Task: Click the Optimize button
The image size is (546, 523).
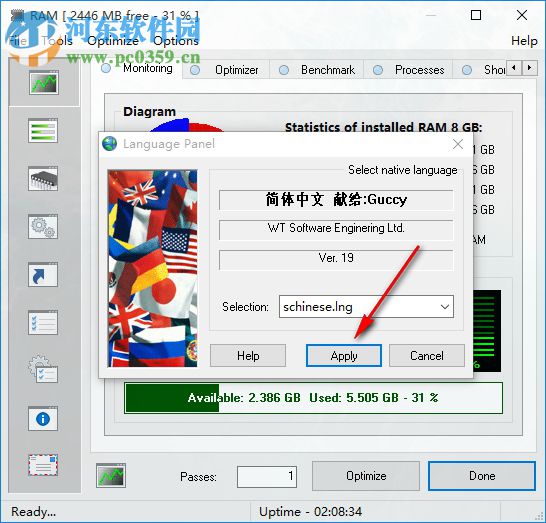Action: click(x=366, y=476)
